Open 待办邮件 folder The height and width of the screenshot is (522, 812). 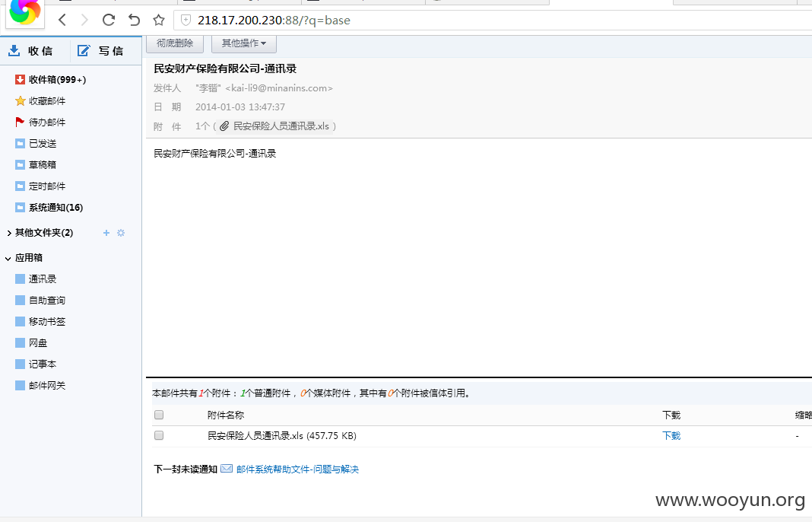(x=47, y=122)
